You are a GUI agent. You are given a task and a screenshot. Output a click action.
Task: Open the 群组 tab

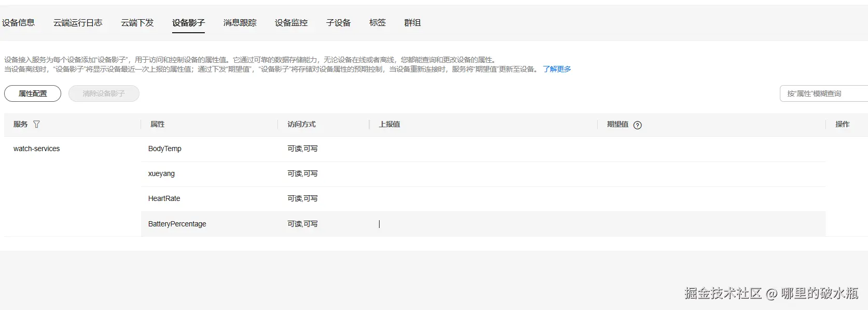pyautogui.click(x=412, y=23)
